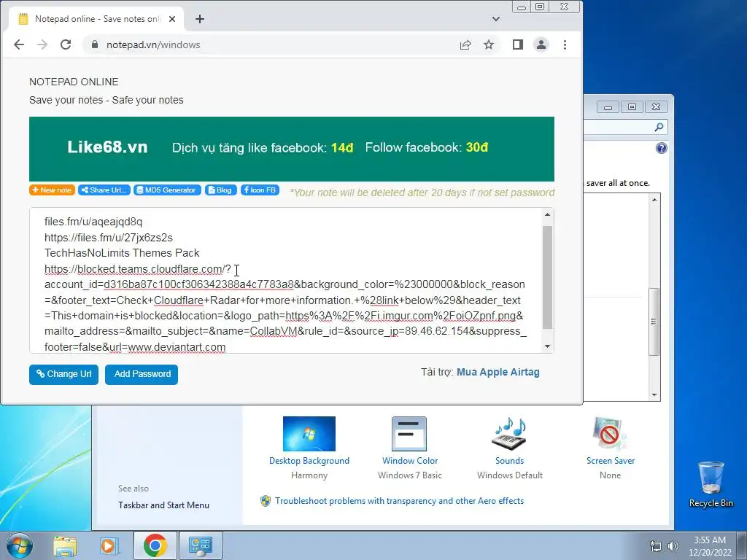This screenshot has width=747, height=560.
Task: Switch to Chrome on the taskbar
Action: pyautogui.click(x=155, y=545)
